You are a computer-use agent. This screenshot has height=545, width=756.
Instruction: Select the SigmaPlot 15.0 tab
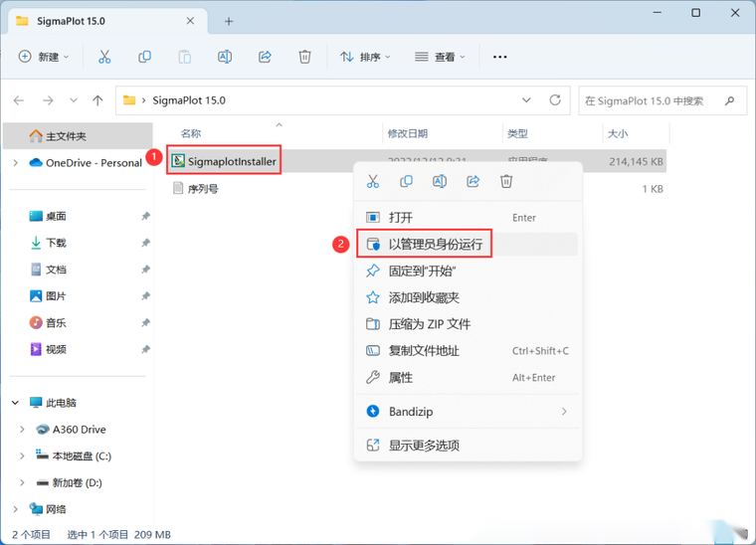[108, 21]
